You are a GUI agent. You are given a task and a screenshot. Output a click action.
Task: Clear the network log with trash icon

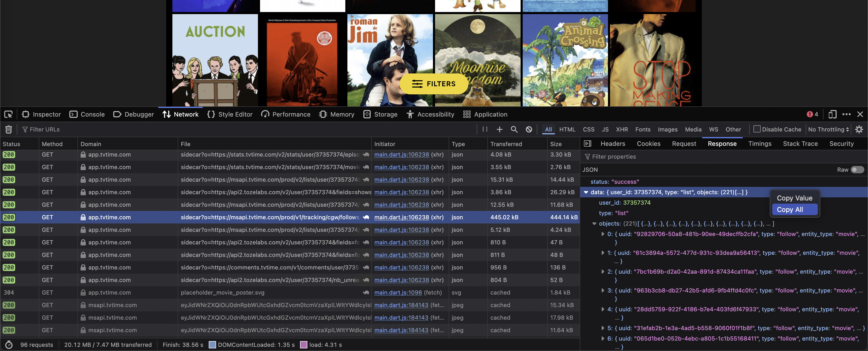9,129
